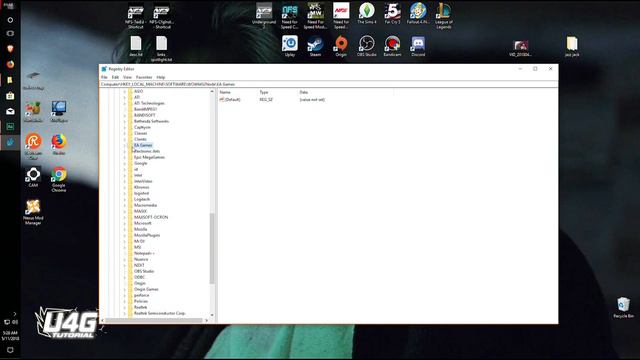
Task: Click the taskbar clock showing date
Action: pos(10,336)
